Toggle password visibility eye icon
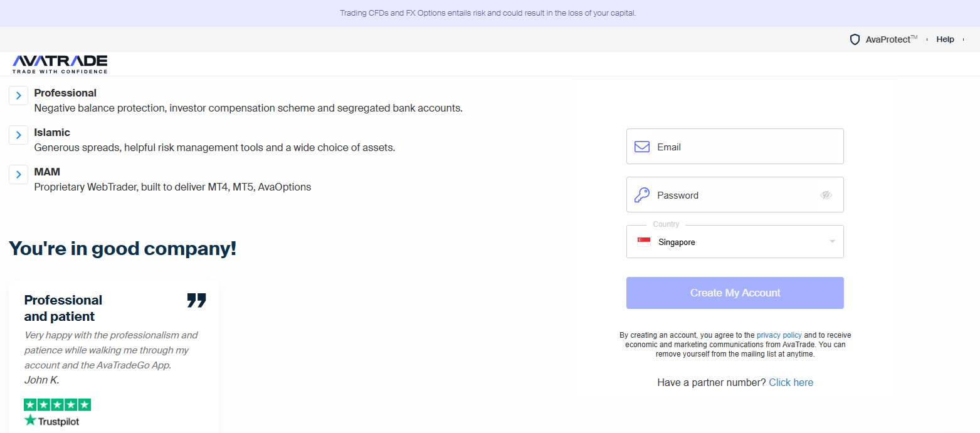980x433 pixels. pyautogui.click(x=826, y=195)
